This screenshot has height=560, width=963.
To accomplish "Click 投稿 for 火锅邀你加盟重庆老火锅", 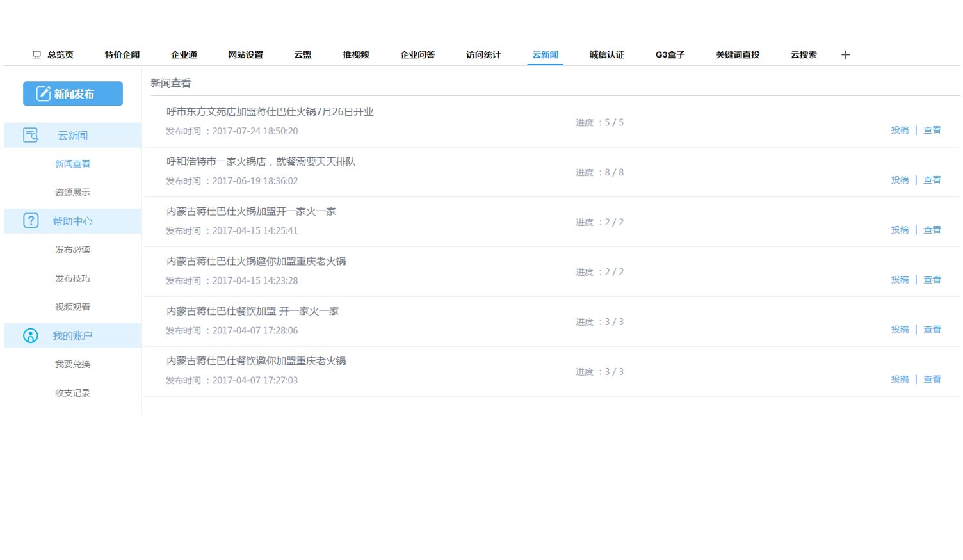I will pyautogui.click(x=900, y=280).
